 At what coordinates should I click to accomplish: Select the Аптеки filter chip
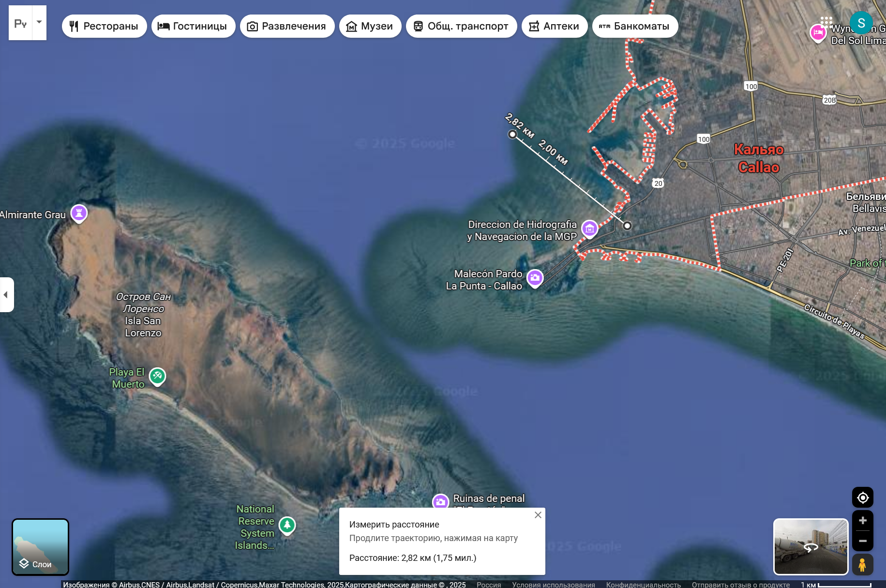pyautogui.click(x=555, y=26)
